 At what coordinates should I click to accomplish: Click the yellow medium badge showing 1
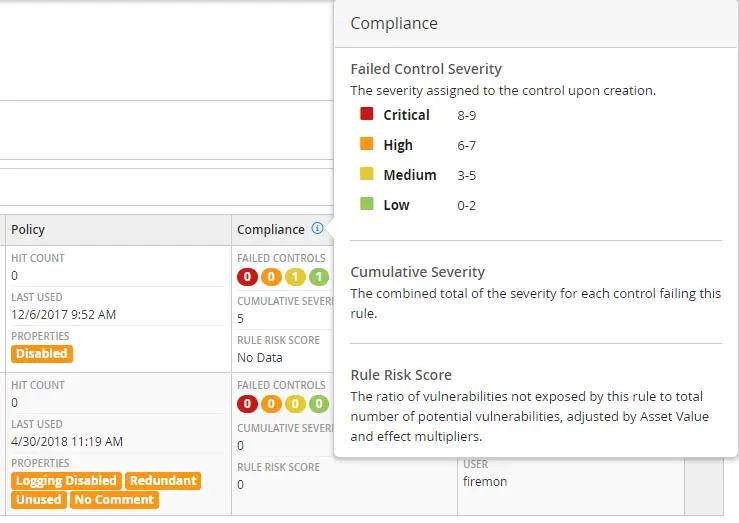295,277
